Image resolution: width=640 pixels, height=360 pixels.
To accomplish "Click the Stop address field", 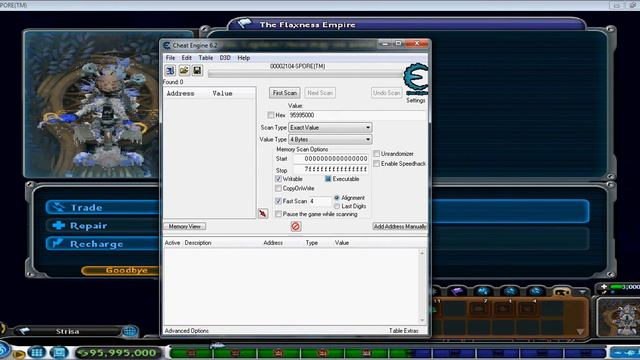I will 331,169.
